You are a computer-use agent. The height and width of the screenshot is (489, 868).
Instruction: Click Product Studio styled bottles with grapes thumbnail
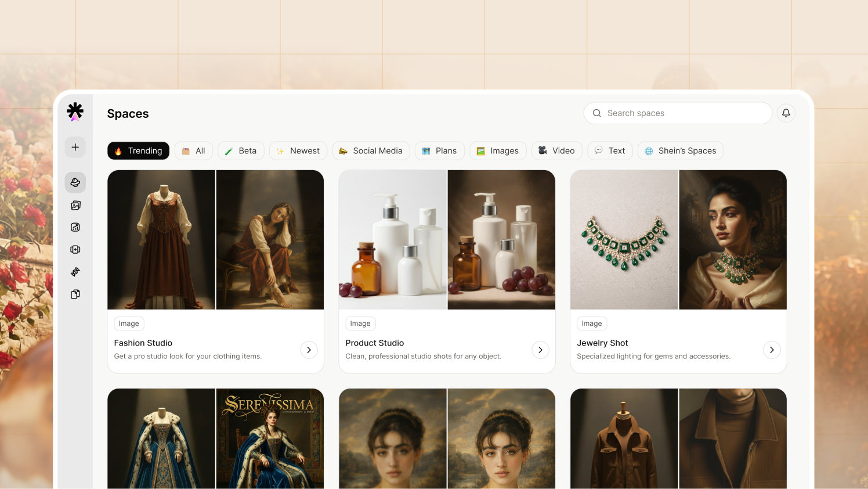click(x=501, y=240)
